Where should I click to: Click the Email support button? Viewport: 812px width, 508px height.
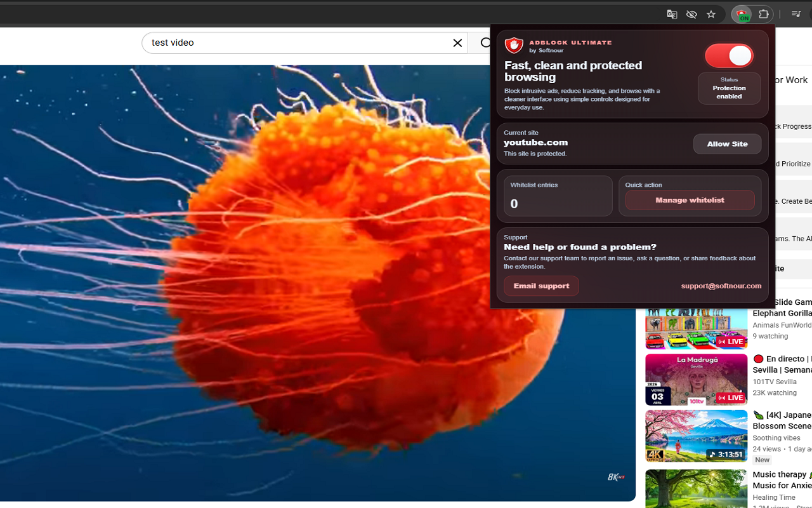(x=541, y=286)
